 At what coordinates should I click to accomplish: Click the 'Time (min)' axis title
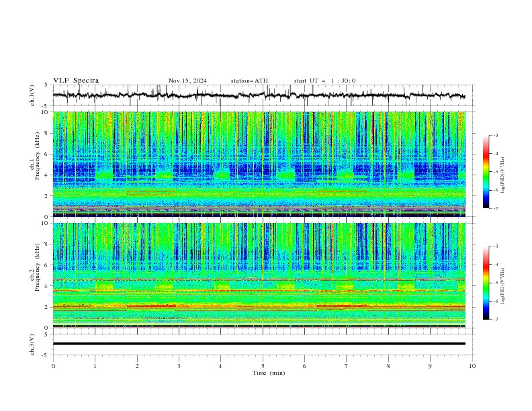[x=269, y=373]
